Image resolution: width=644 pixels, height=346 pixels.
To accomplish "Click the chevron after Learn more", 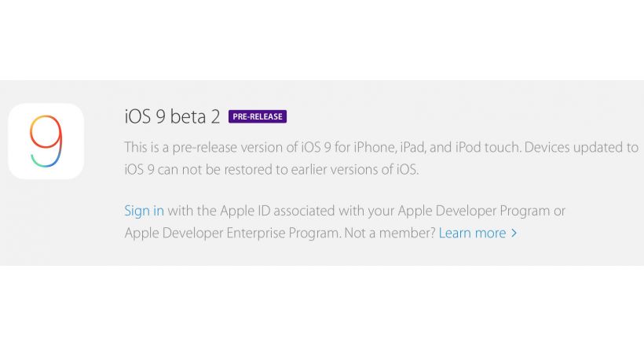I will pos(514,234).
